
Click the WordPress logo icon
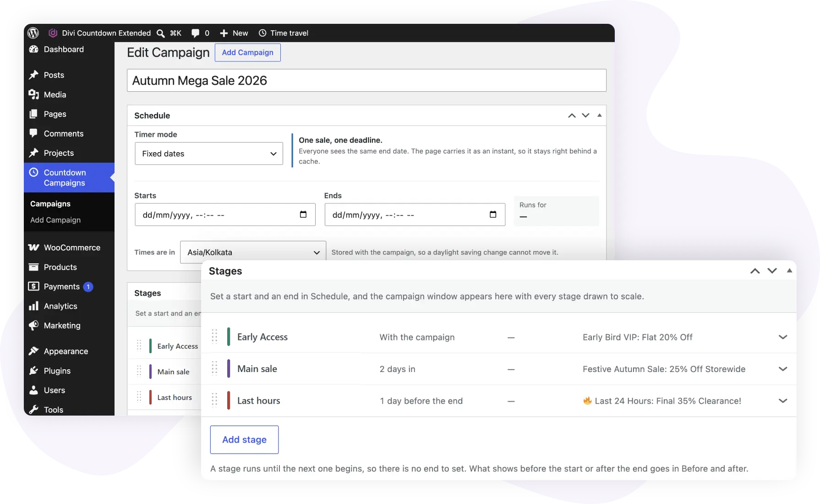pyautogui.click(x=33, y=33)
